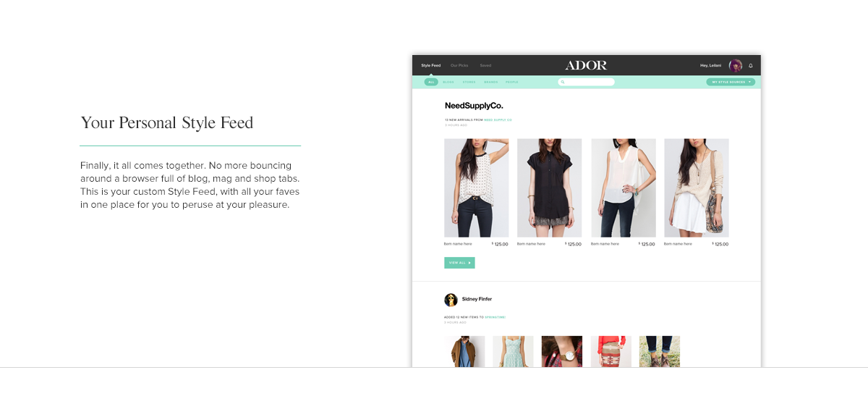Click inside the search field

[586, 83]
